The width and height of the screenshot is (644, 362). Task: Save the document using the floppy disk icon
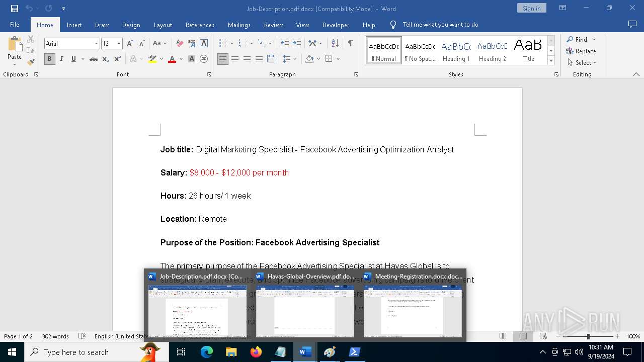point(14,9)
